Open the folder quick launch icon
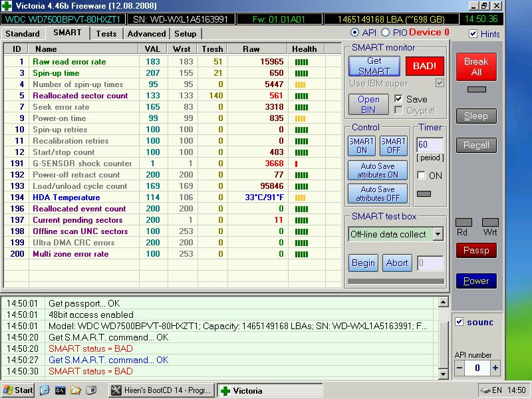The height and width of the screenshot is (399, 532). click(x=75, y=390)
